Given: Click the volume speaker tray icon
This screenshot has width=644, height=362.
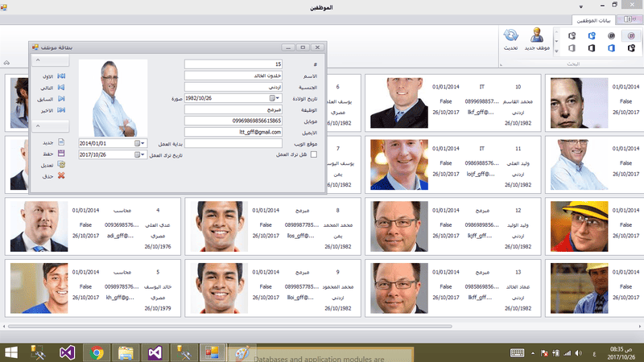Looking at the screenshot, I should 578,353.
